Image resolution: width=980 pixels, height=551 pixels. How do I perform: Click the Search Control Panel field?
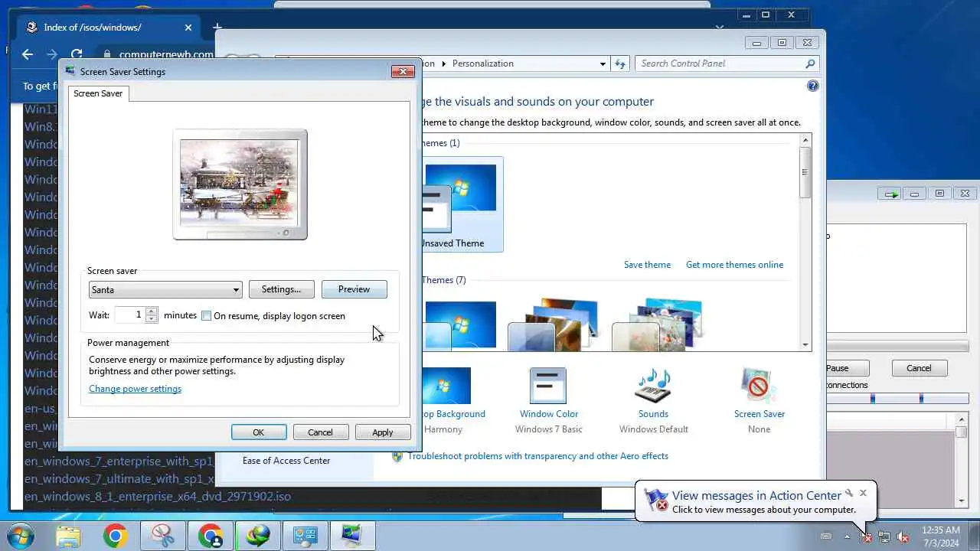[x=726, y=64]
